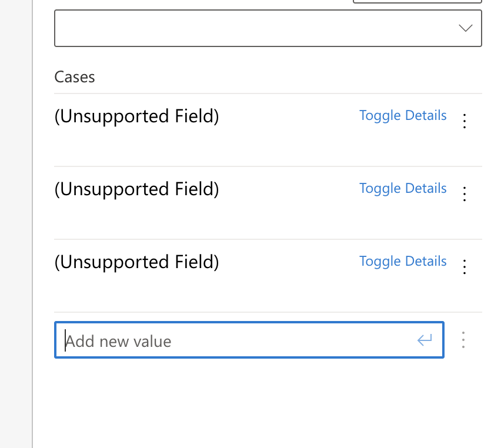Expand the dropdown chevron above Cases

point(465,28)
